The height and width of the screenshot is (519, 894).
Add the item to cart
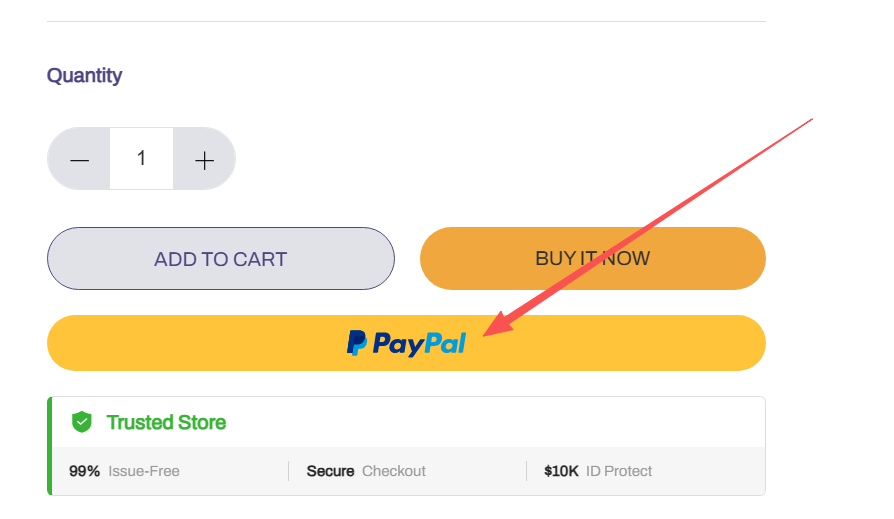click(x=221, y=259)
